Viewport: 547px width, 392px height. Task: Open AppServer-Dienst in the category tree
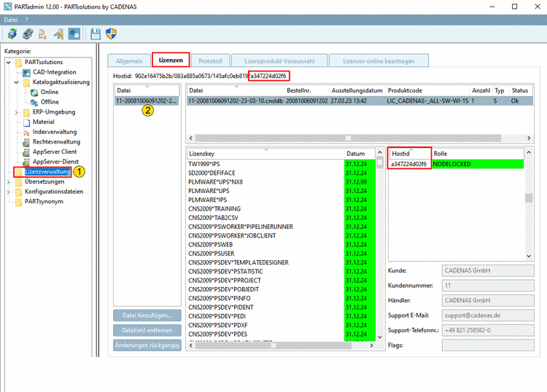tap(55, 161)
